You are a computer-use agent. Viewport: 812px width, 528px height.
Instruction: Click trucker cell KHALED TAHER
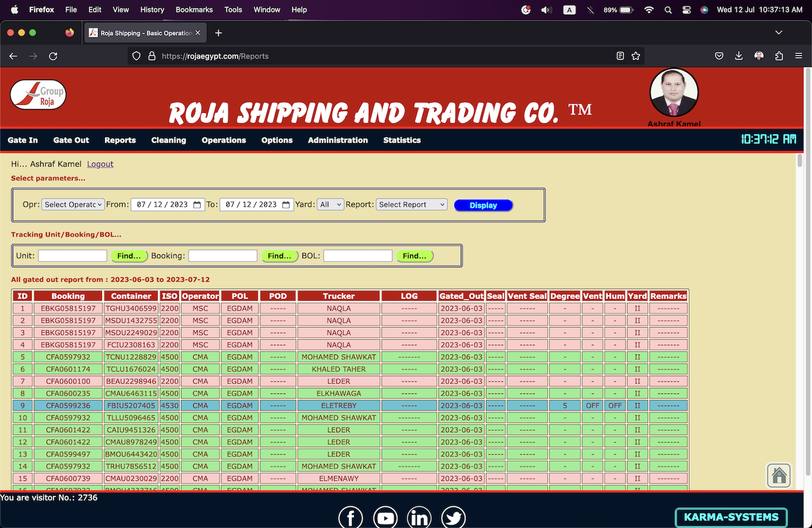[x=339, y=369]
